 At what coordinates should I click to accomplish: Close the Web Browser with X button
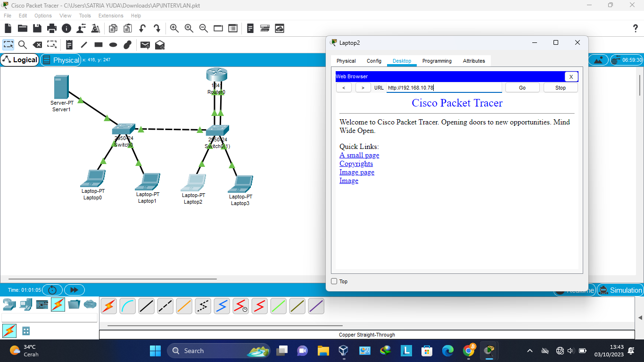pos(571,77)
